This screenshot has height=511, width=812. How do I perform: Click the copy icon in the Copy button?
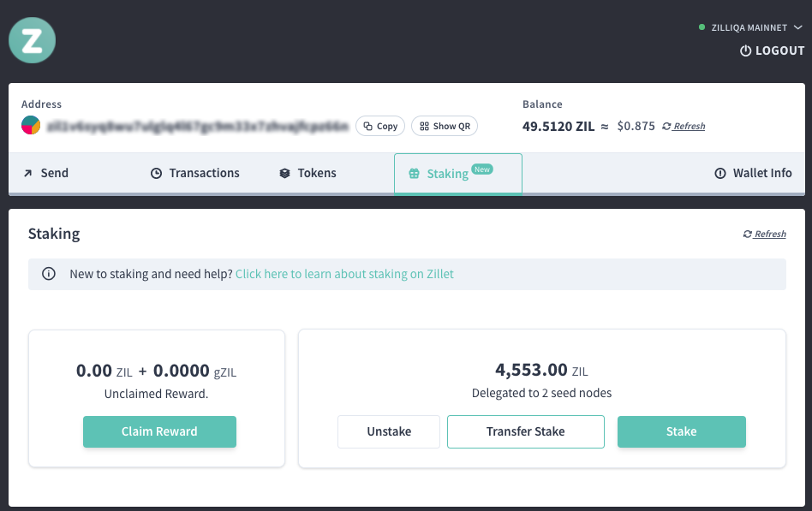[367, 126]
